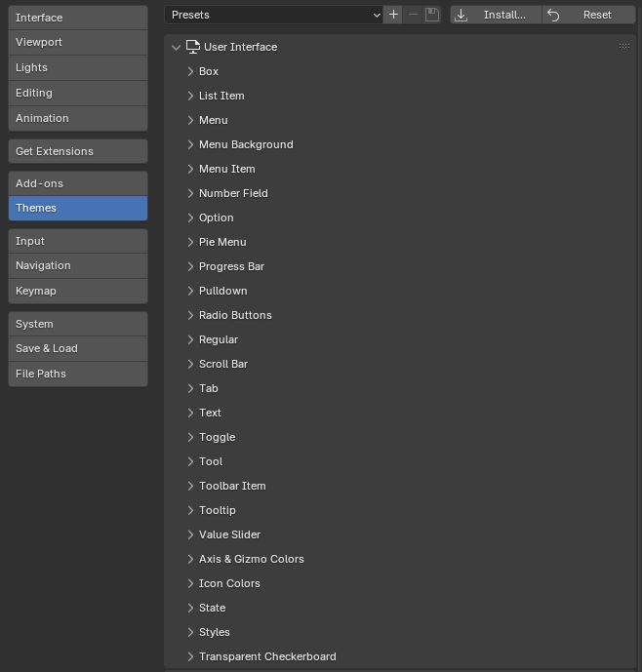Expand the Radio Buttons section
The image size is (642, 672).
190,316
